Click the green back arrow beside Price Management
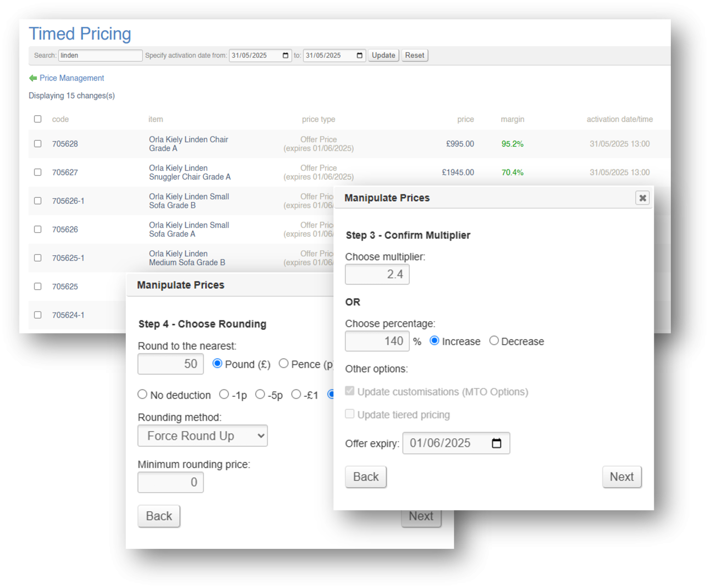 pos(33,78)
